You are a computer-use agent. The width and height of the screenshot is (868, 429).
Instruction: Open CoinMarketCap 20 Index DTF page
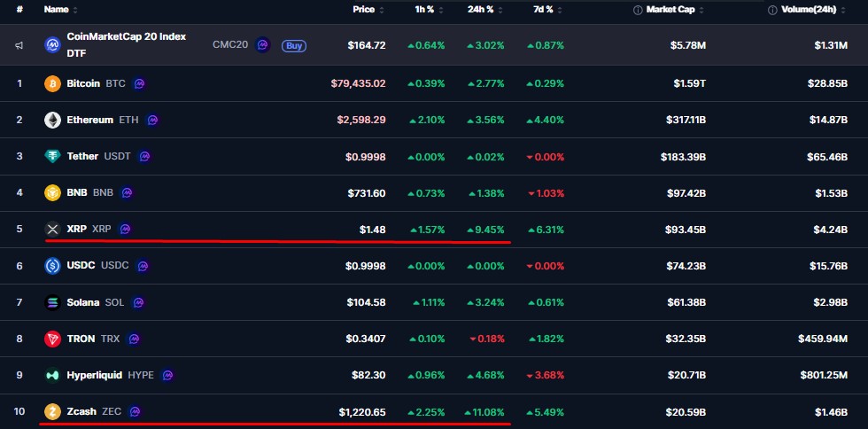point(126,45)
